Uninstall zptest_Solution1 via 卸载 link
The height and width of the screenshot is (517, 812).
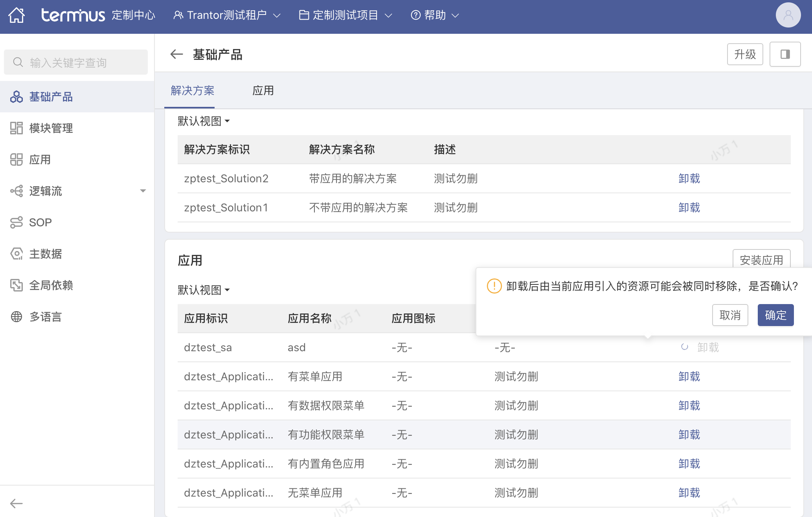click(x=689, y=207)
